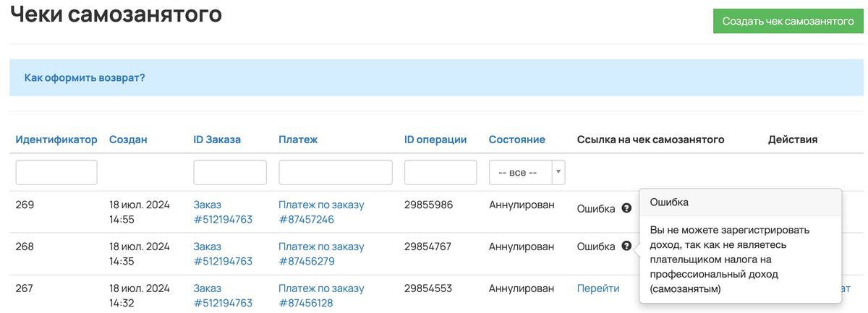Image resolution: width=868 pixels, height=313 pixels.
Task: Click identifier 267 cell
Action: 25,288
